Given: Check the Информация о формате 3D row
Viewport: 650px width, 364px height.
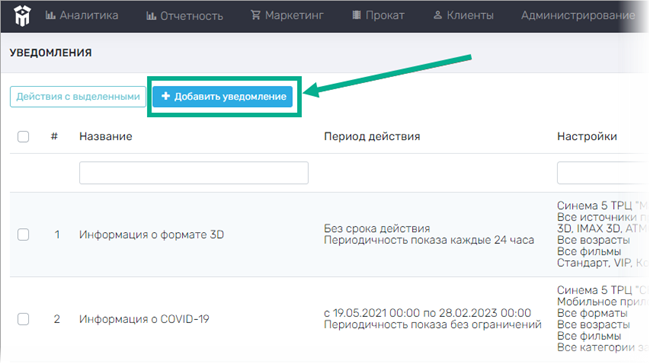Looking at the screenshot, I should tap(23, 235).
